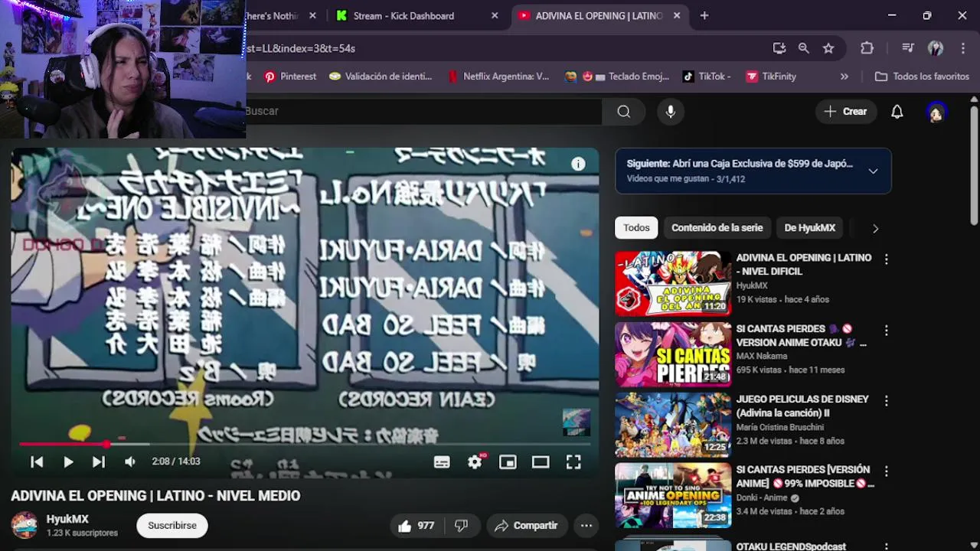Show more filter chips arrow
The width and height of the screenshot is (980, 551).
click(875, 228)
